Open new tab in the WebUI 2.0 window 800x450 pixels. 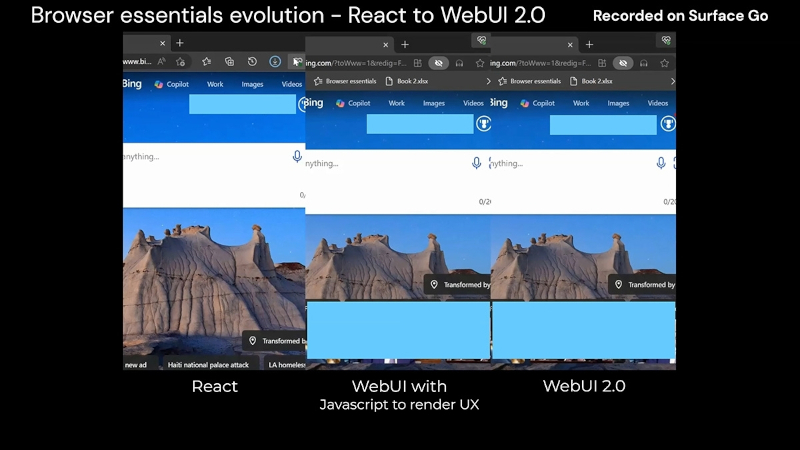pos(589,45)
